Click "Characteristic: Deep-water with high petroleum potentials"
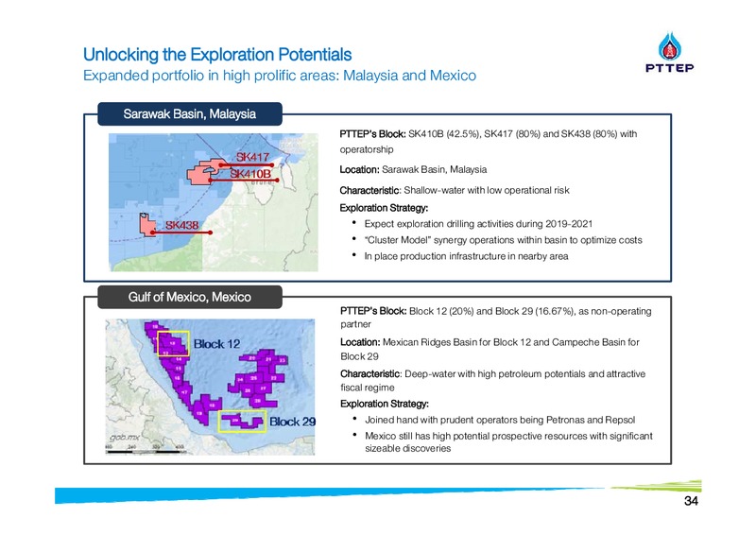The image size is (756, 535). [492, 381]
